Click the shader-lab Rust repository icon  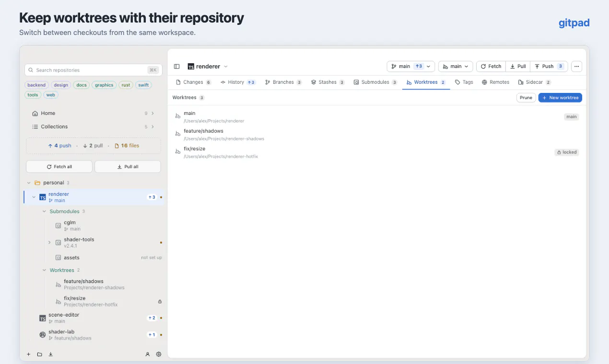coord(43,335)
